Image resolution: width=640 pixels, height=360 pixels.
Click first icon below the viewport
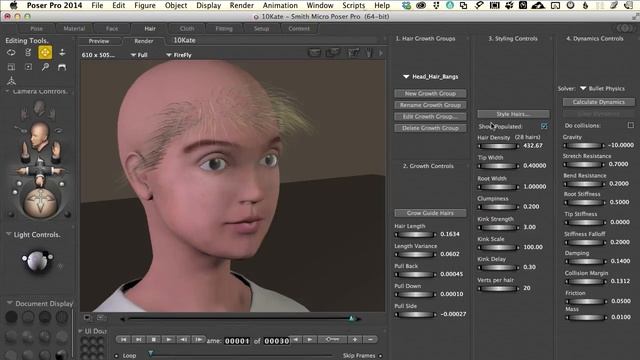(87, 318)
